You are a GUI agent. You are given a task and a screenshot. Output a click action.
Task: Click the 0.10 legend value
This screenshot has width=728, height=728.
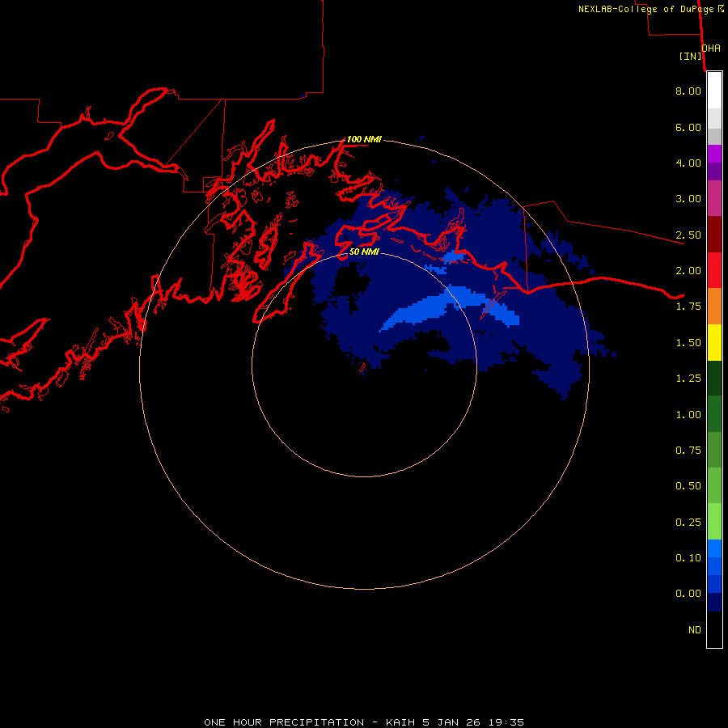[x=688, y=558]
